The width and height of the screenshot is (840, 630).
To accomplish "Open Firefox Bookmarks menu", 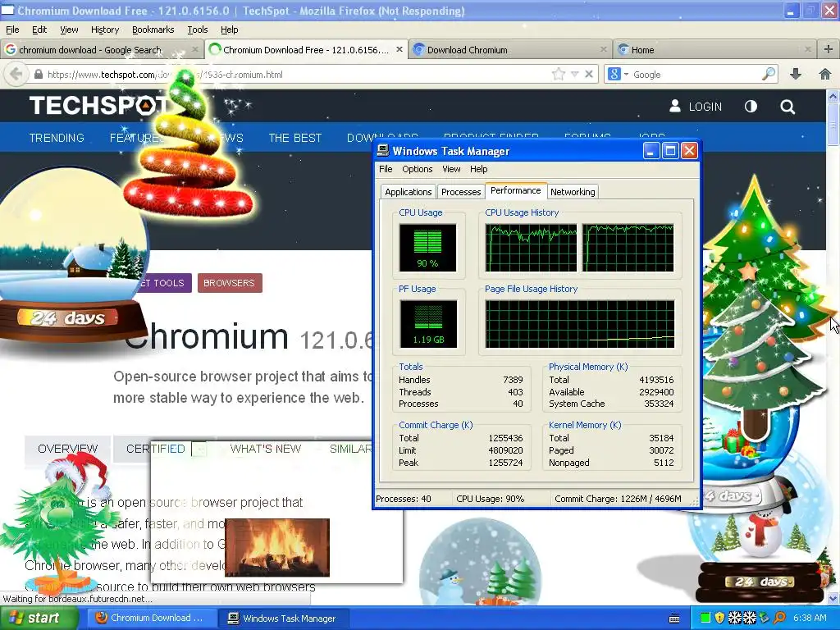I will (153, 30).
